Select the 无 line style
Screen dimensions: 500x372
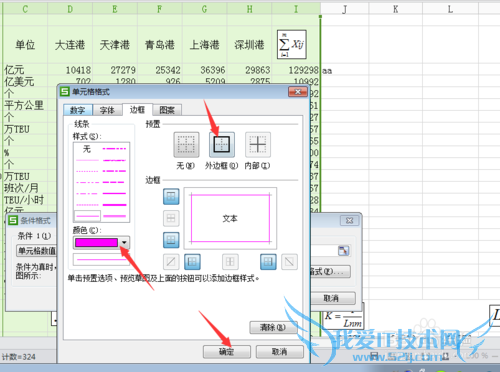(87, 149)
